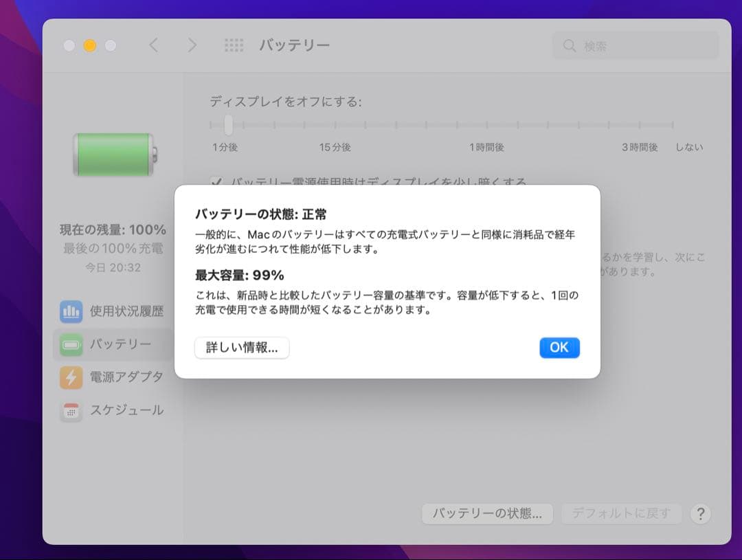The height and width of the screenshot is (560, 742).
Task: Click the 詳しい情報... button
Action: pyautogui.click(x=242, y=348)
